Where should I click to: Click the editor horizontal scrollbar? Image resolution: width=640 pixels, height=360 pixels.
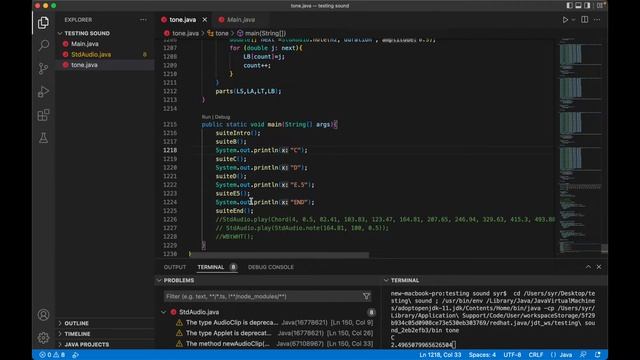279,255
